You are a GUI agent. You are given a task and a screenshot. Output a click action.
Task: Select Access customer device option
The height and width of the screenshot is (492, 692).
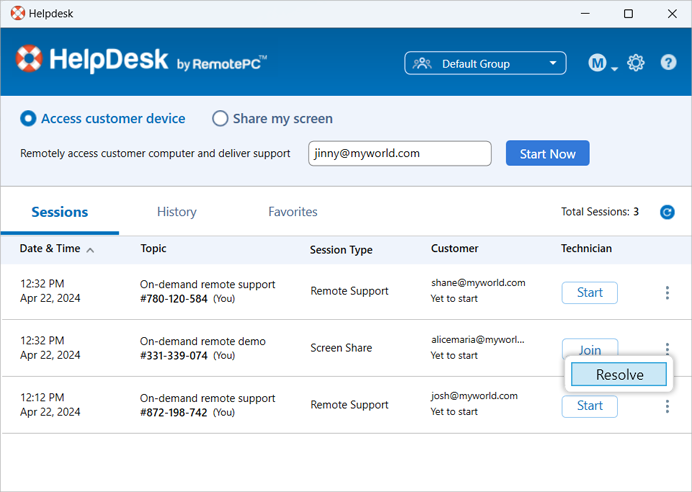click(x=103, y=118)
